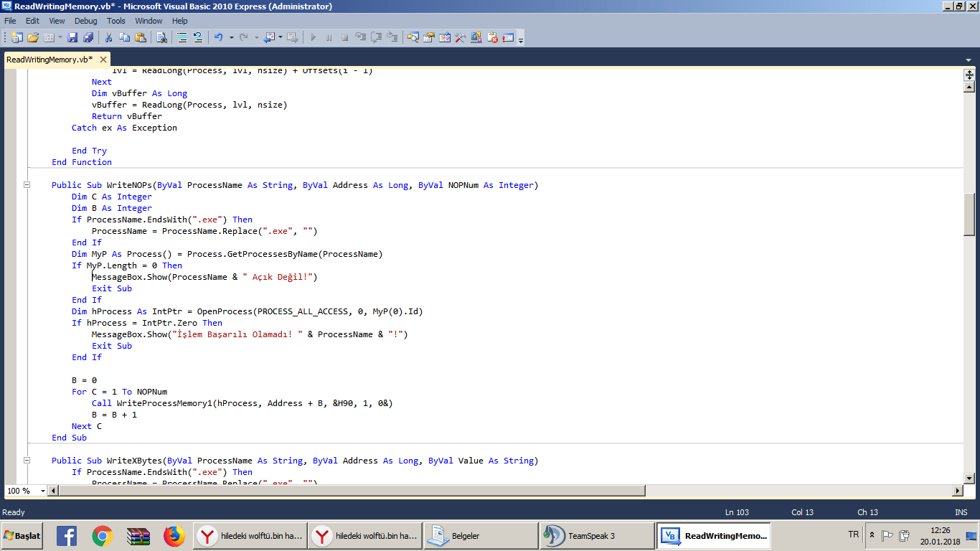Open the Redo history dropdown arrow

pyautogui.click(x=256, y=37)
